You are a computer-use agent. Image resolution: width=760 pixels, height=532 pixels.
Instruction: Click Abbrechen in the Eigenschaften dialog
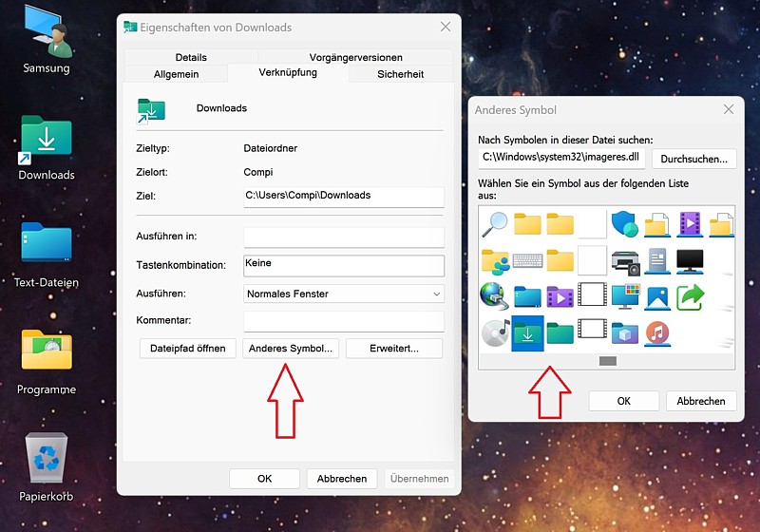[342, 479]
